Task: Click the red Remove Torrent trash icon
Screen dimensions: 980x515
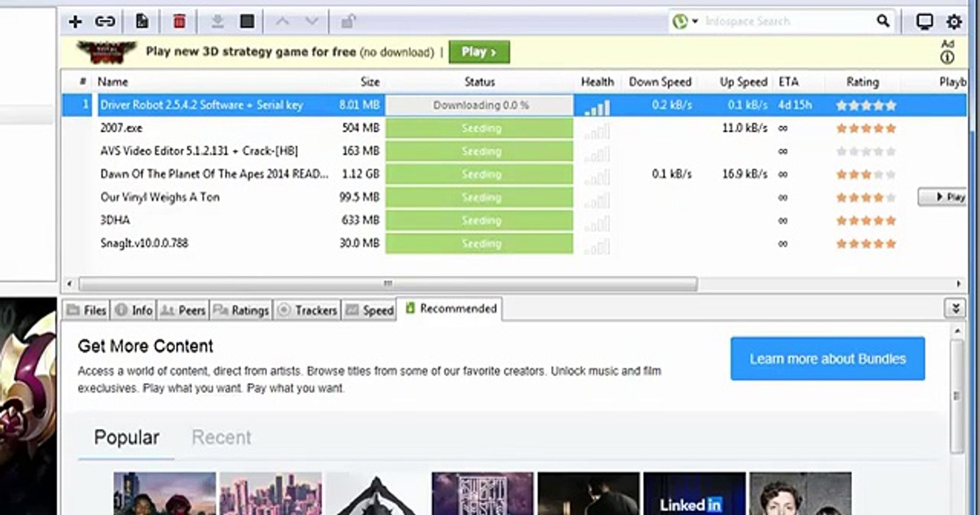Action: coord(179,21)
